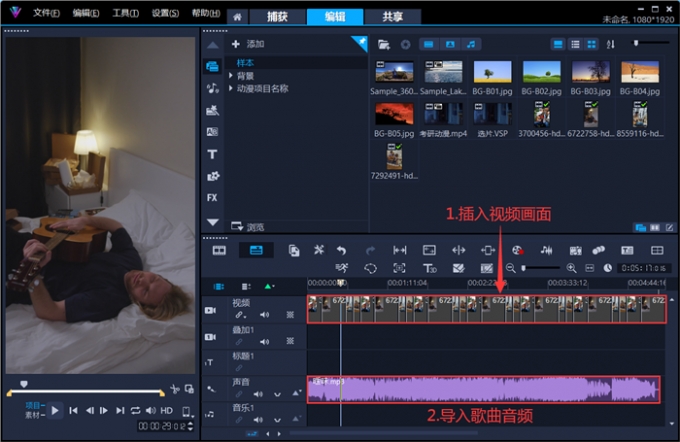Click the Redo arrow in timeline toolbar
The height and width of the screenshot is (442, 680).
click(370, 250)
